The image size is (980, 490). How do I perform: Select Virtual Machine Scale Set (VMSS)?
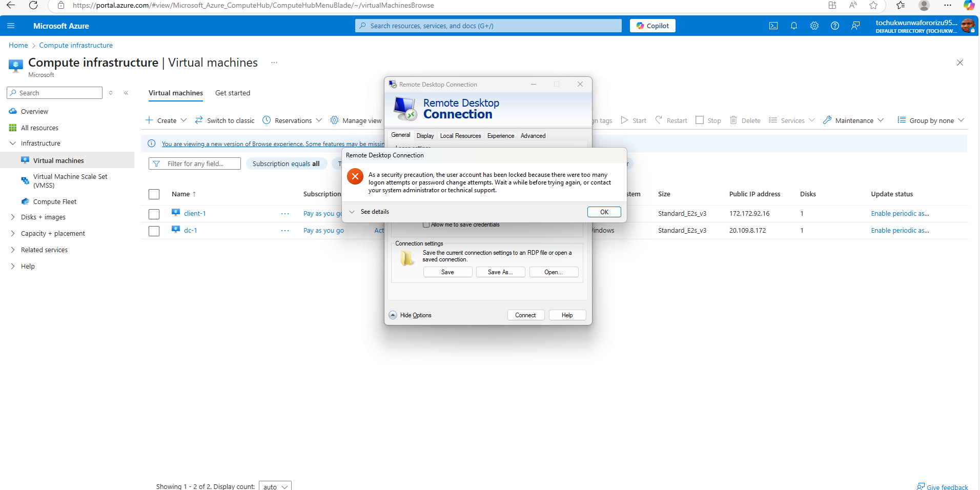70,180
